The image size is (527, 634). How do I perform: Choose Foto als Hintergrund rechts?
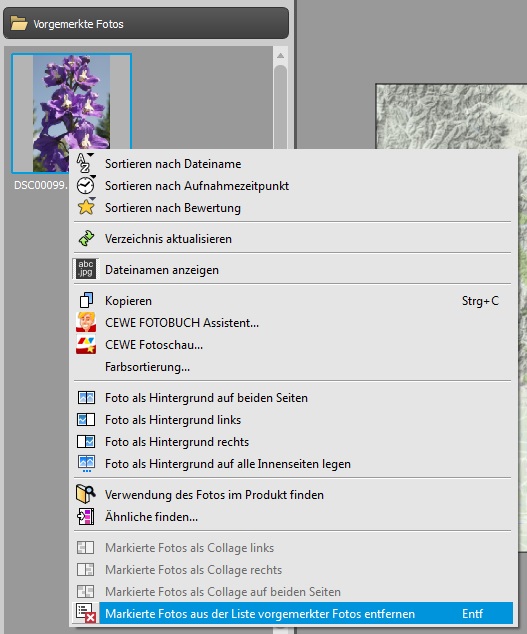[x=177, y=442]
